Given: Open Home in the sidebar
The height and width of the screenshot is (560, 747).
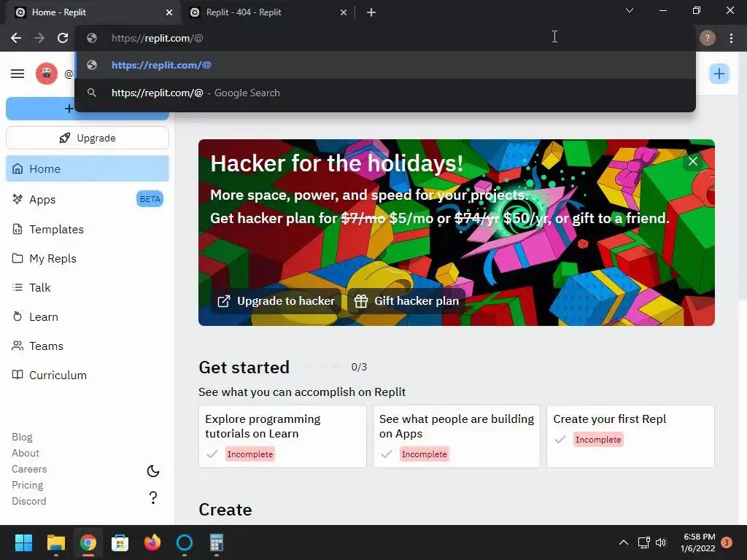Looking at the screenshot, I should 88,168.
